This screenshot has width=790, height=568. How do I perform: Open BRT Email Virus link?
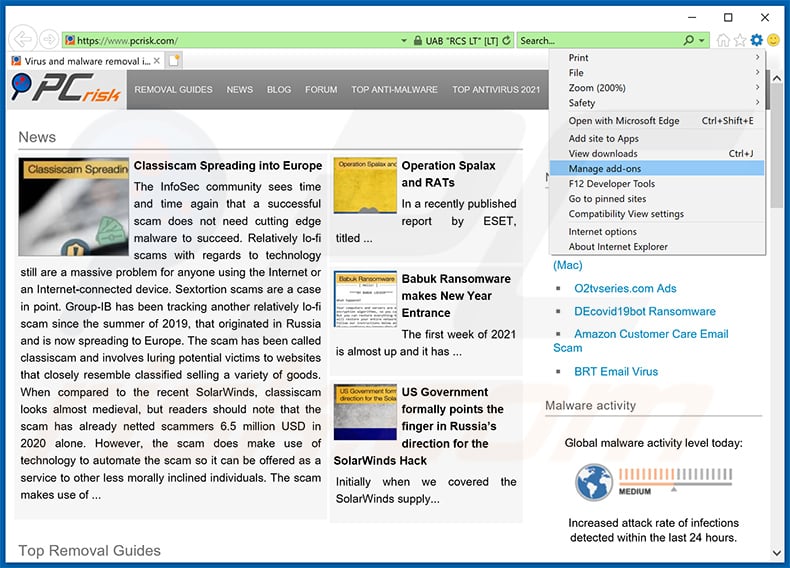pyautogui.click(x=616, y=372)
